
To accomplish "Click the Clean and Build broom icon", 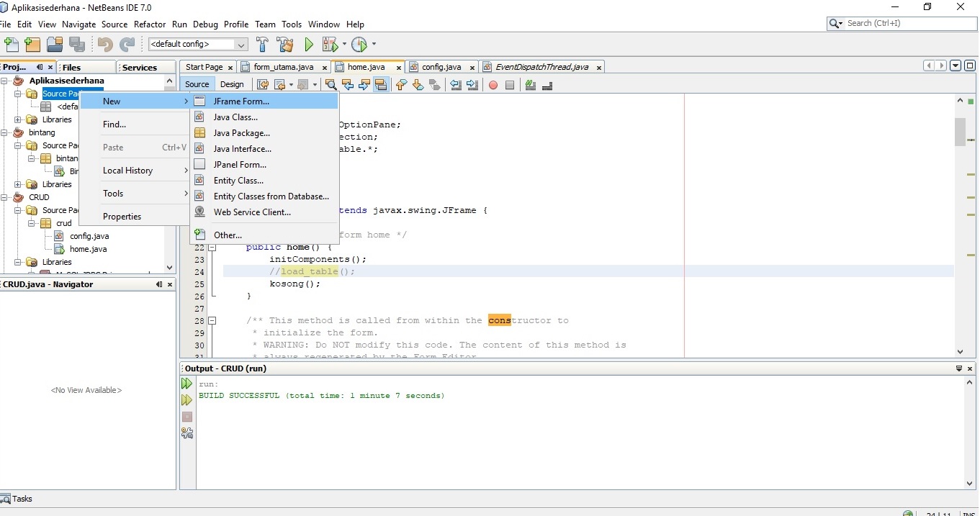I will (x=284, y=45).
